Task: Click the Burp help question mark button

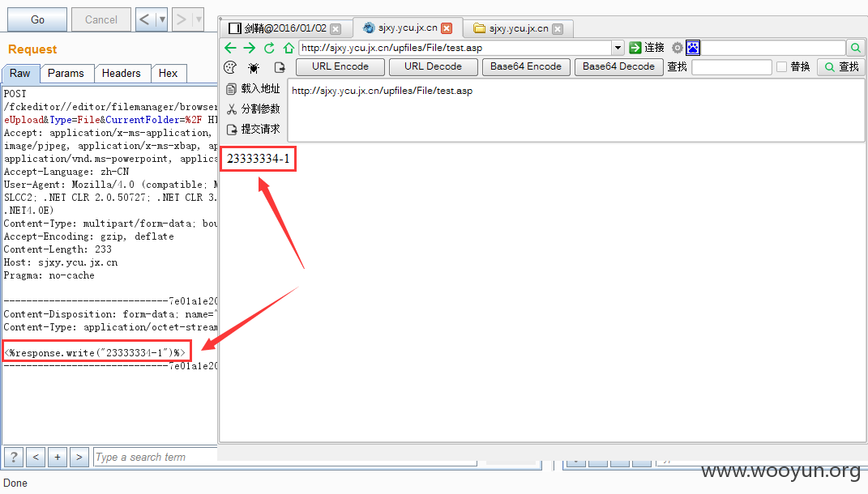Action: (14, 458)
